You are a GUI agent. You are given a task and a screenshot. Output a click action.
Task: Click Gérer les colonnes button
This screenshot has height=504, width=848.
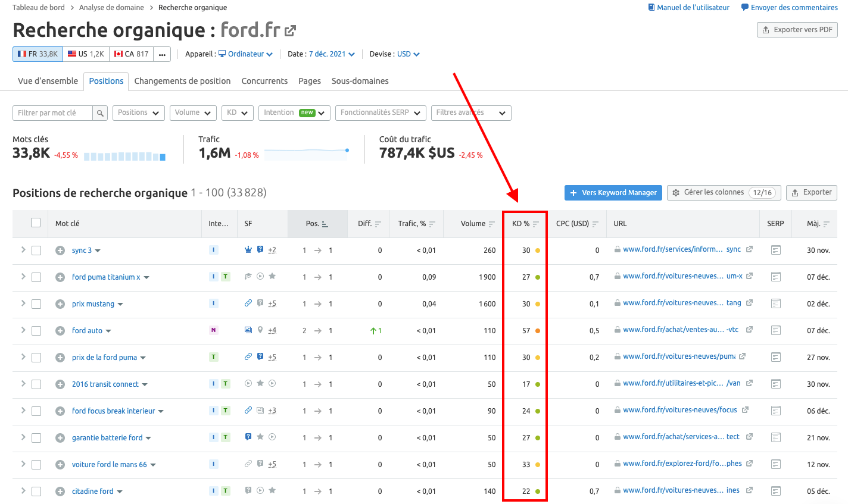724,193
